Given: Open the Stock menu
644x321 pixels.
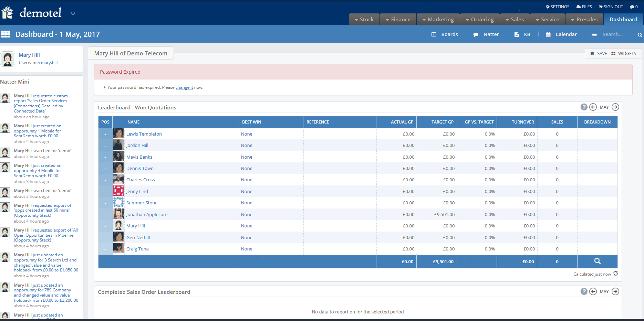Looking at the screenshot, I should tap(364, 19).
